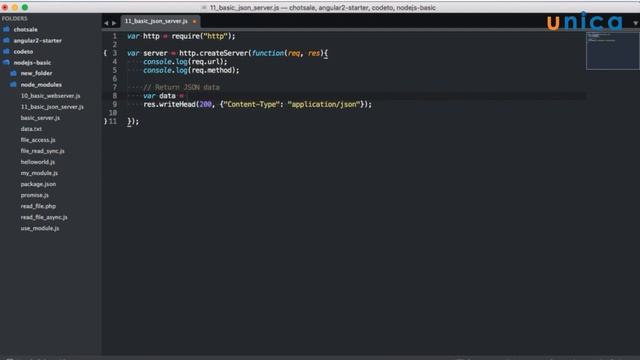
Task: Open the tab list dropdown arrow
Action: coord(635,23)
